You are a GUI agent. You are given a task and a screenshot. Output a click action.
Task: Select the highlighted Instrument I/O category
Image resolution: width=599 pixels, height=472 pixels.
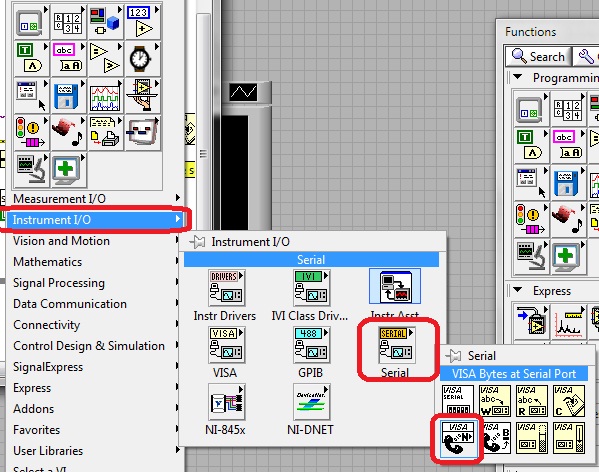point(96,220)
